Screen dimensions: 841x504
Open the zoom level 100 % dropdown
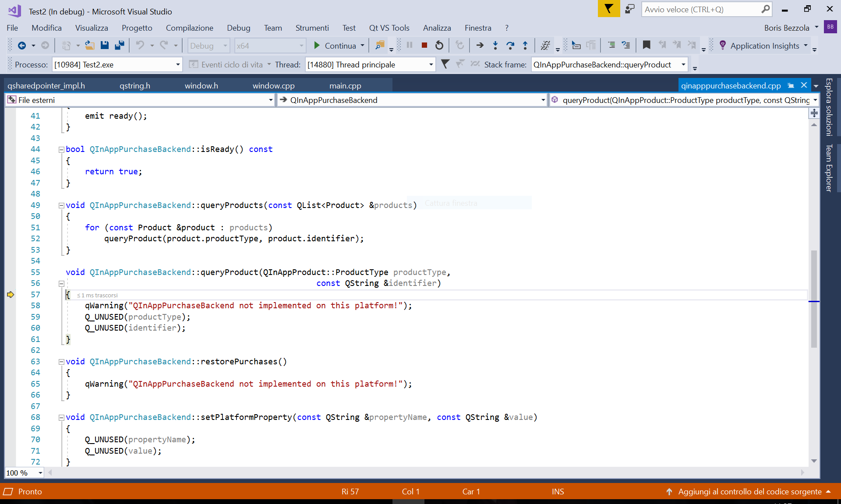click(x=40, y=473)
